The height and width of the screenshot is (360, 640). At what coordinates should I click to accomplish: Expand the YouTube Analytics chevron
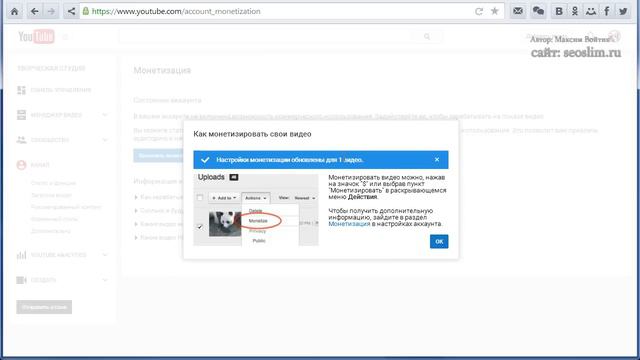[x=105, y=255]
